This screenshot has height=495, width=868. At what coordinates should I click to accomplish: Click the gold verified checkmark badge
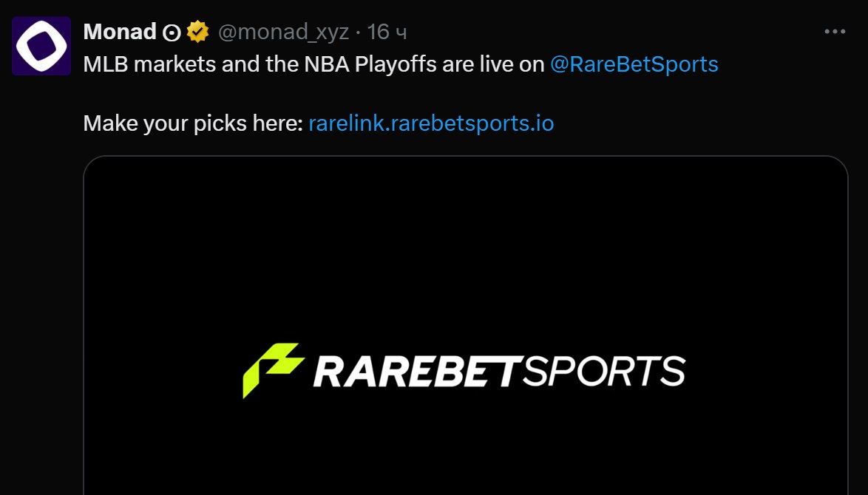pyautogui.click(x=197, y=32)
